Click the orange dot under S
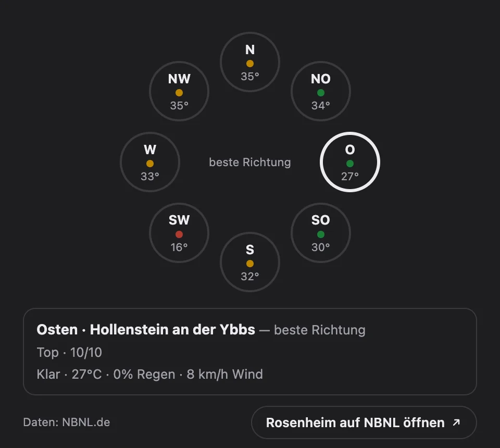Viewport: 500px width, 448px height. (250, 264)
